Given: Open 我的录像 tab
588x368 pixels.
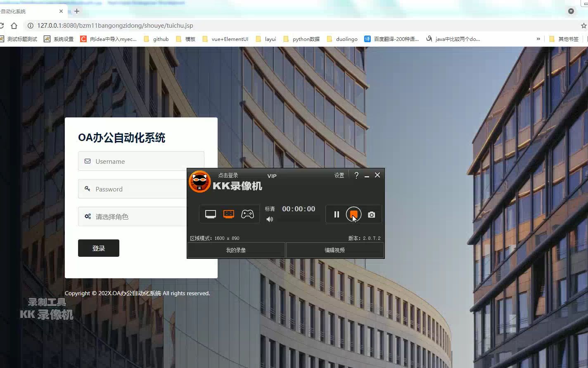Looking at the screenshot, I should point(236,250).
